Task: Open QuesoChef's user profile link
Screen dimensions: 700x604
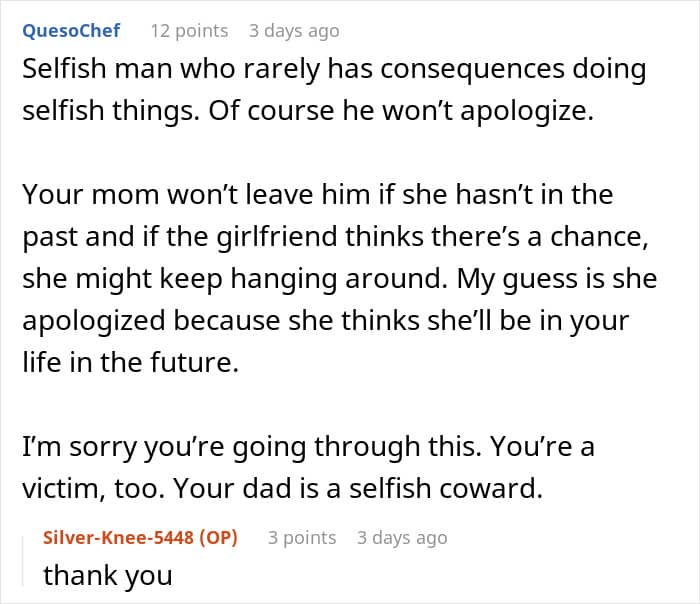Action: (71, 30)
